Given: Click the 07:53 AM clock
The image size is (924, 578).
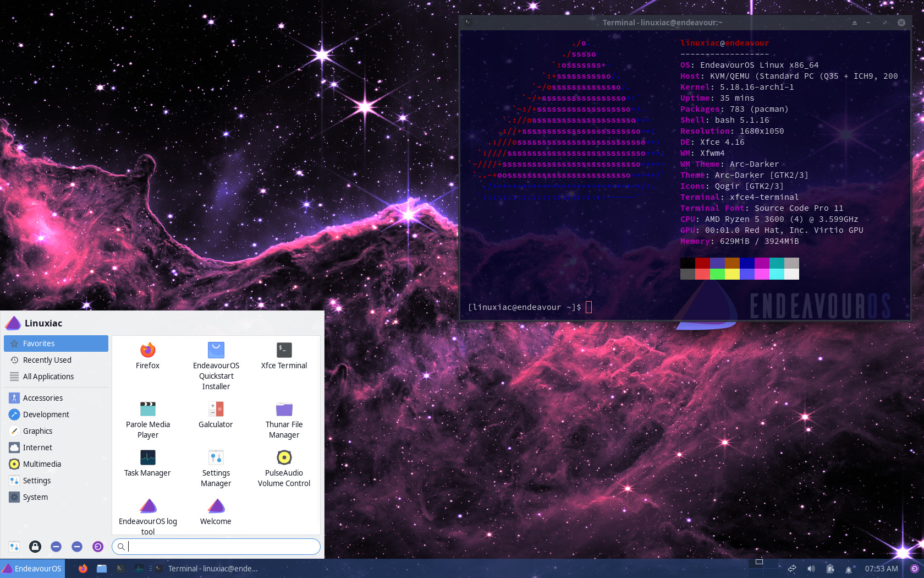Looking at the screenshot, I should pos(881,569).
